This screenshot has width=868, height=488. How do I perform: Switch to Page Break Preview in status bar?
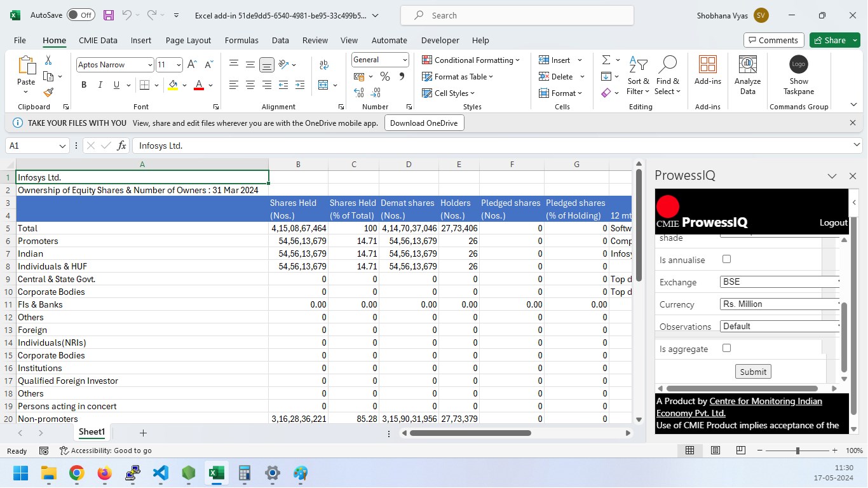click(741, 451)
